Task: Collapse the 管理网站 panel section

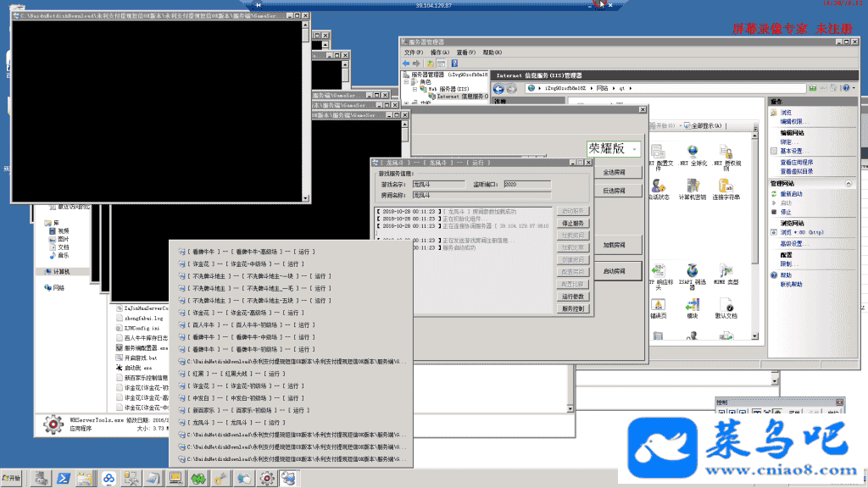Action: (x=850, y=183)
